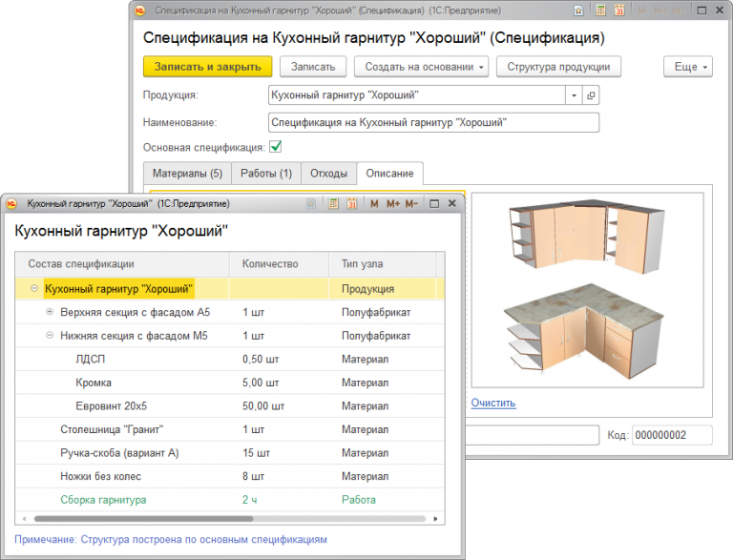Collapse Кухонный гарнитур "Хороший" tree root
This screenshot has height=560, width=733.
pyautogui.click(x=34, y=288)
